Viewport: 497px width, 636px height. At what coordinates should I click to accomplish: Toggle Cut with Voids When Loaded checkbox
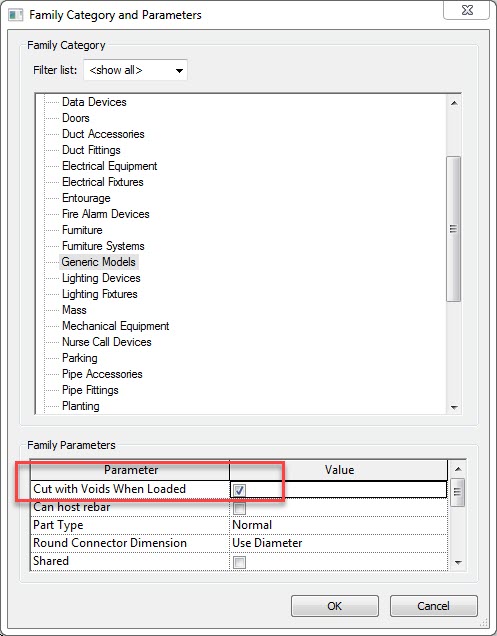(239, 490)
